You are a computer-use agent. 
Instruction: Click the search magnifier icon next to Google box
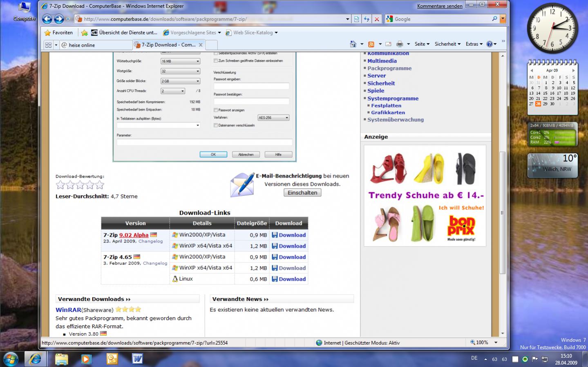click(494, 19)
